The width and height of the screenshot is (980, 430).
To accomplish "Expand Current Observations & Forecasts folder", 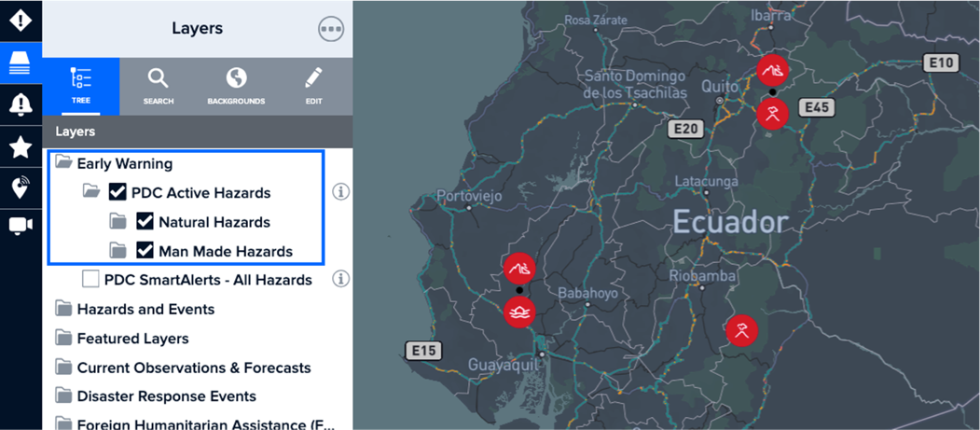I will tap(63, 368).
